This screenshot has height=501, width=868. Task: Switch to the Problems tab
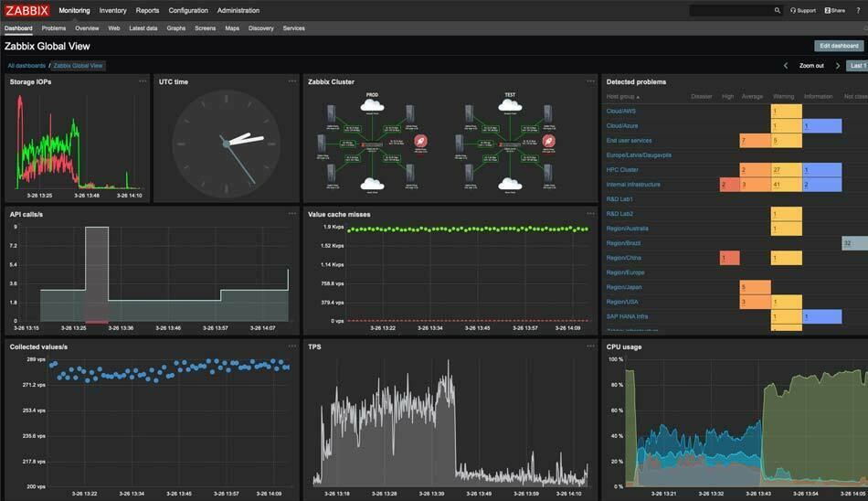[x=54, y=28]
